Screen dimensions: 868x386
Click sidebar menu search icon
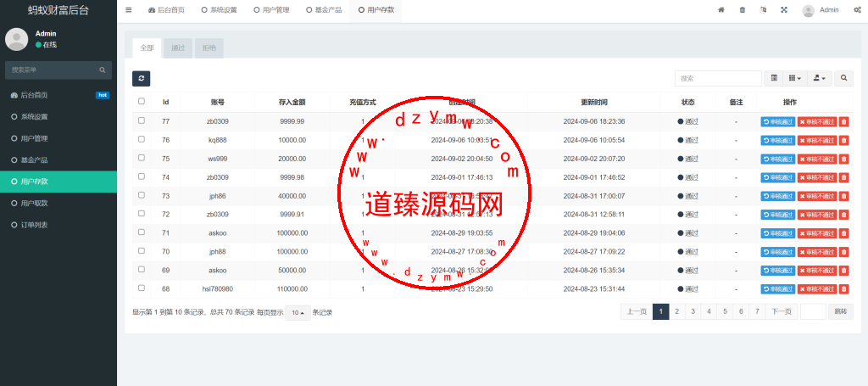[x=103, y=70]
